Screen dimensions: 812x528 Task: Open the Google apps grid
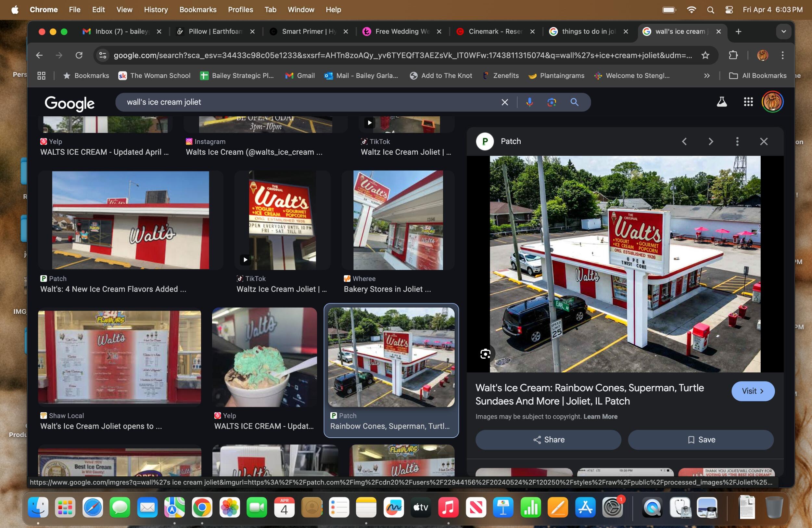coord(748,102)
